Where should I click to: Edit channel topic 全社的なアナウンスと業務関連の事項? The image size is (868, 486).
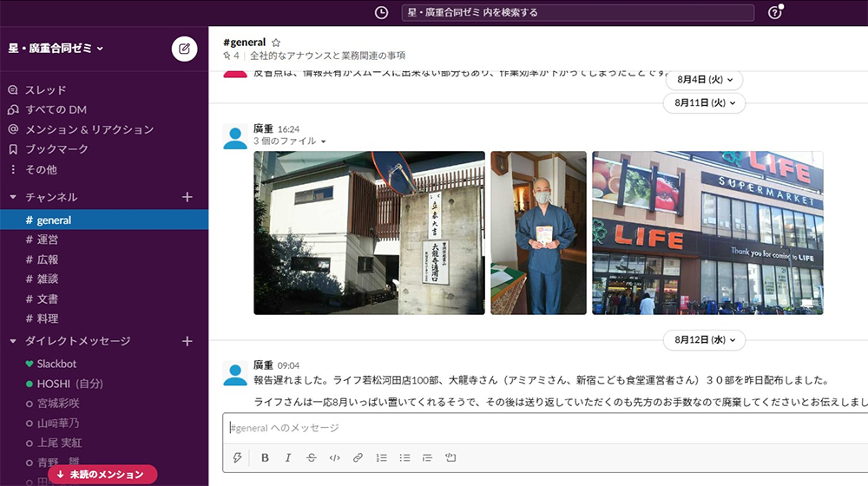[x=328, y=56]
